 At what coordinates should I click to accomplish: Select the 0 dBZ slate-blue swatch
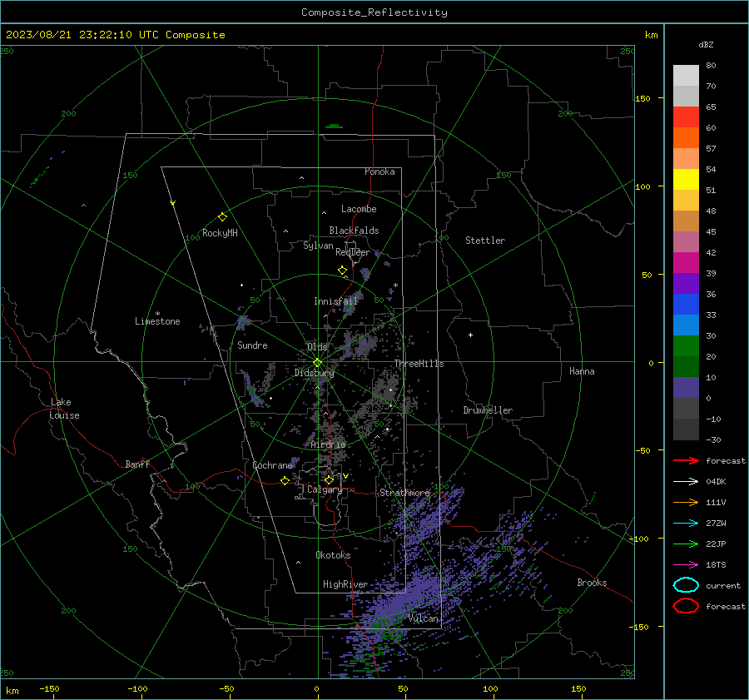(686, 387)
